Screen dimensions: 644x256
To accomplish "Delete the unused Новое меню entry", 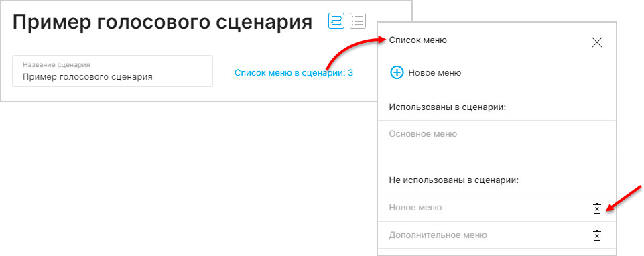I will 597,208.
